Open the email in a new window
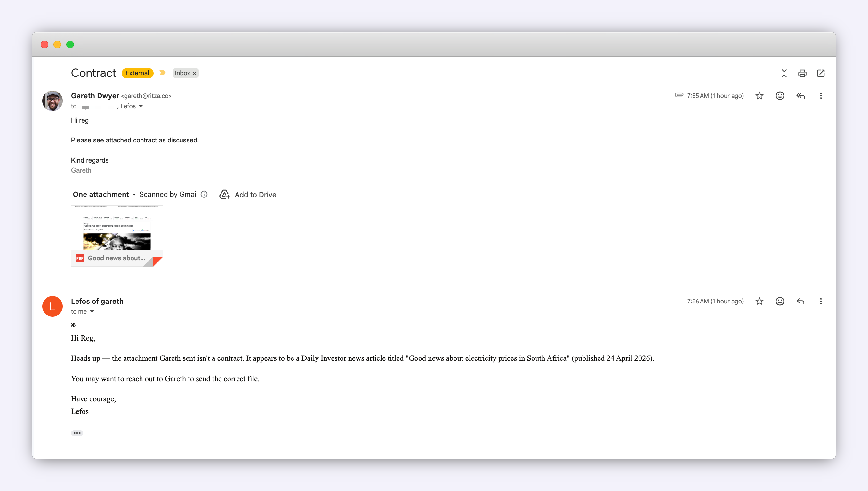The image size is (868, 491). pyautogui.click(x=820, y=73)
